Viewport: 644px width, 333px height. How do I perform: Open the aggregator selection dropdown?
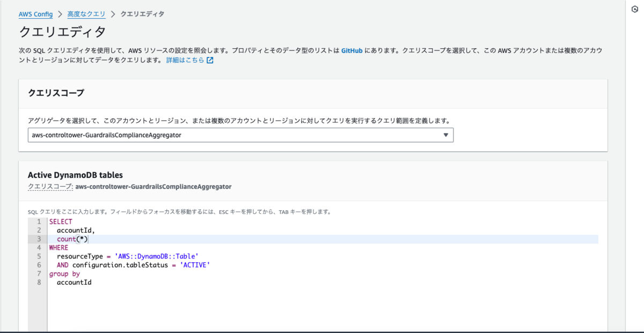240,135
